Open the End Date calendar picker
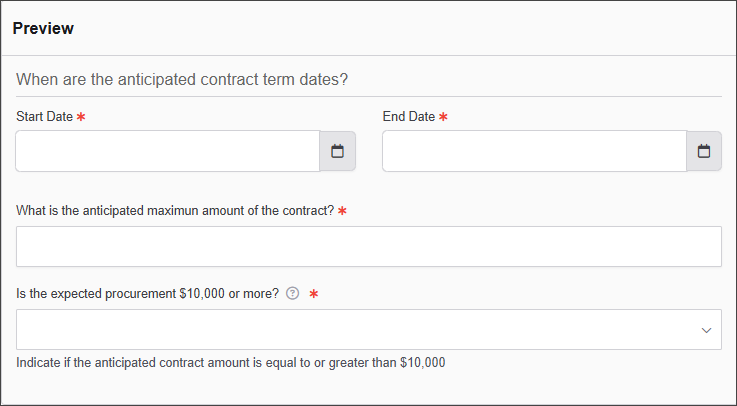This screenshot has width=737, height=406. point(704,151)
